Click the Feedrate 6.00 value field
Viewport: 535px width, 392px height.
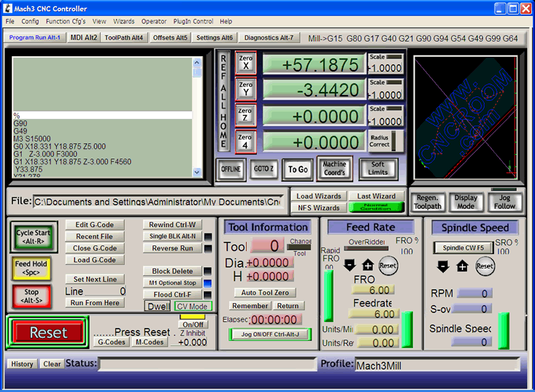coord(374,314)
